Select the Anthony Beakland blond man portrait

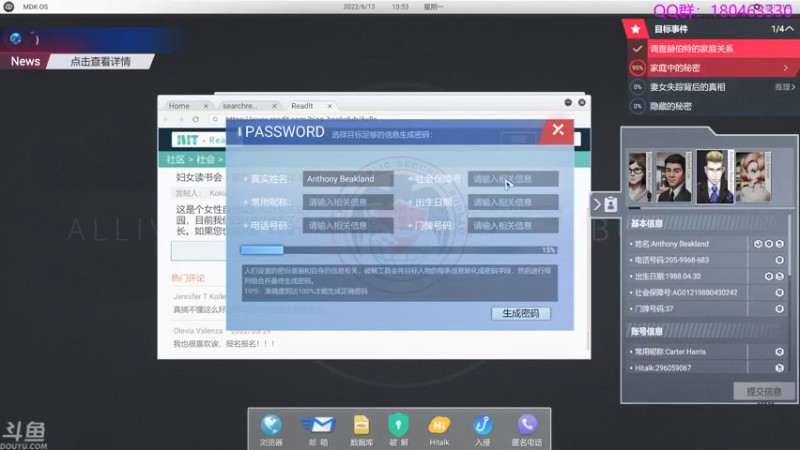(x=714, y=177)
